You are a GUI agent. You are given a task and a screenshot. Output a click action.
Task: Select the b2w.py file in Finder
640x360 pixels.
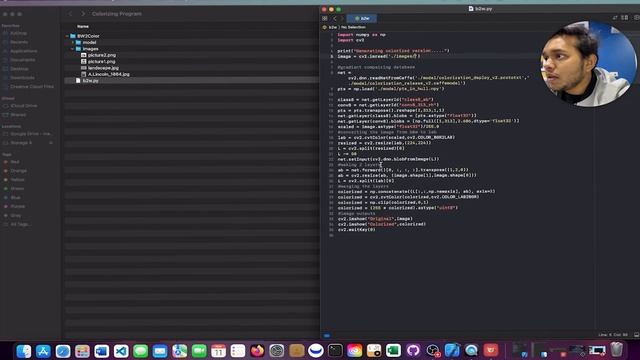(x=91, y=81)
